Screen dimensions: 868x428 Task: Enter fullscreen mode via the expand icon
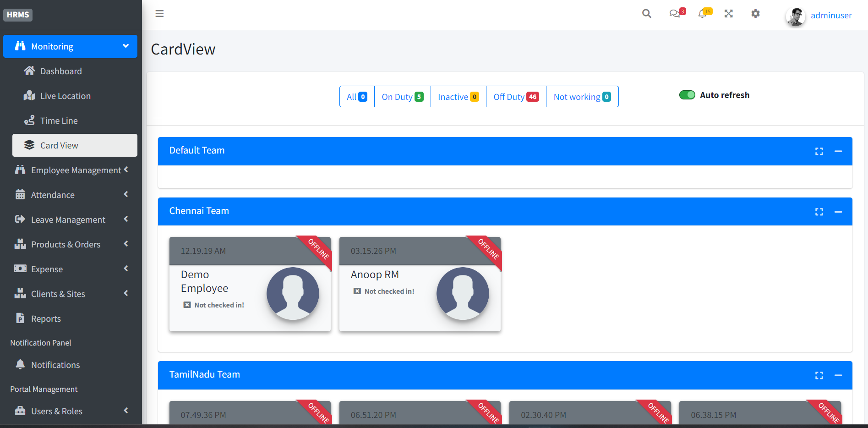[728, 14]
